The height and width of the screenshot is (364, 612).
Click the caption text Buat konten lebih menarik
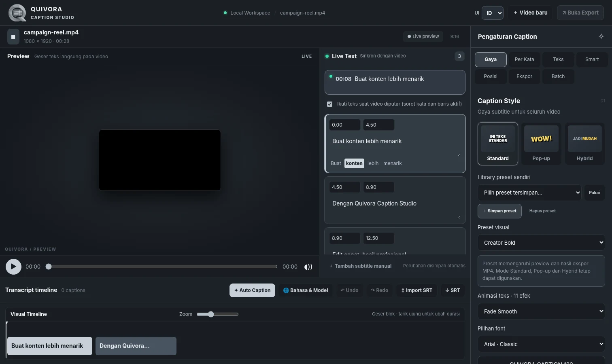(395, 145)
